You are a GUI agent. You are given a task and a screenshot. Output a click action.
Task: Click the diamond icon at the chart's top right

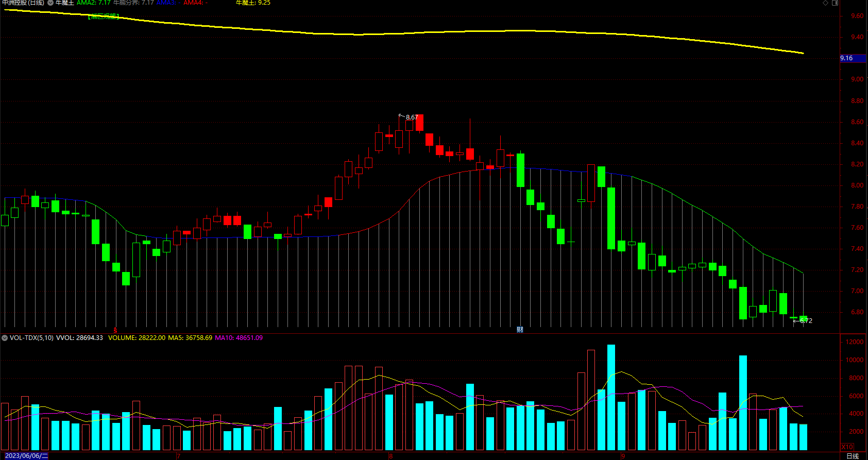tap(825, 3)
